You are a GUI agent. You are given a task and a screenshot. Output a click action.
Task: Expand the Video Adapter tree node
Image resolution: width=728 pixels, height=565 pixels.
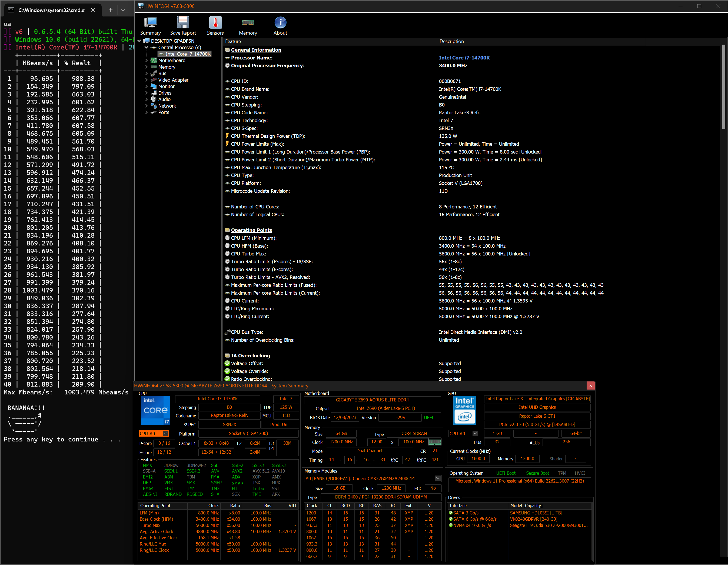click(x=146, y=80)
